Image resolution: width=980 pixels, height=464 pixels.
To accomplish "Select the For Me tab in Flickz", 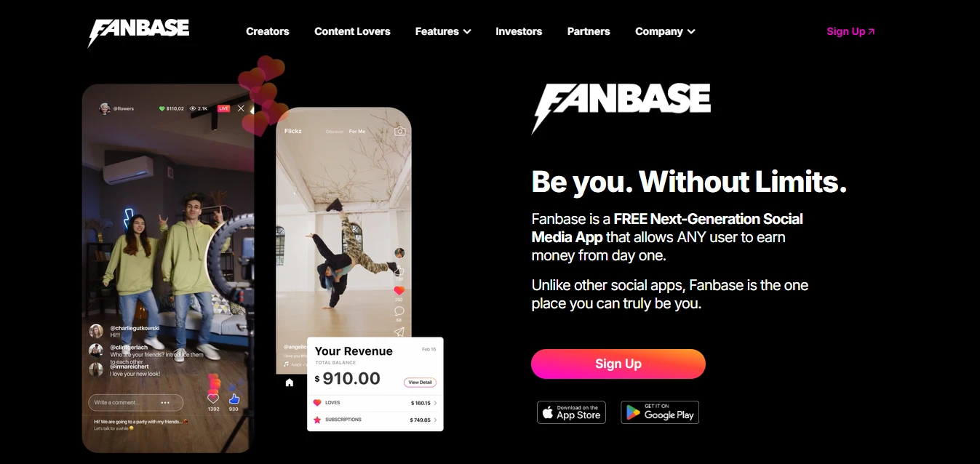I will pyautogui.click(x=357, y=132).
